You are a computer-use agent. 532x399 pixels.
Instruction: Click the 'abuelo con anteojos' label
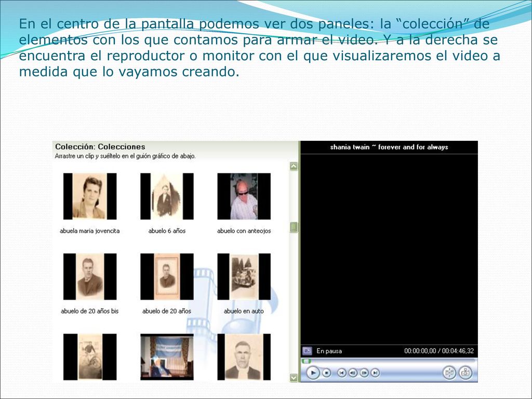pos(244,231)
